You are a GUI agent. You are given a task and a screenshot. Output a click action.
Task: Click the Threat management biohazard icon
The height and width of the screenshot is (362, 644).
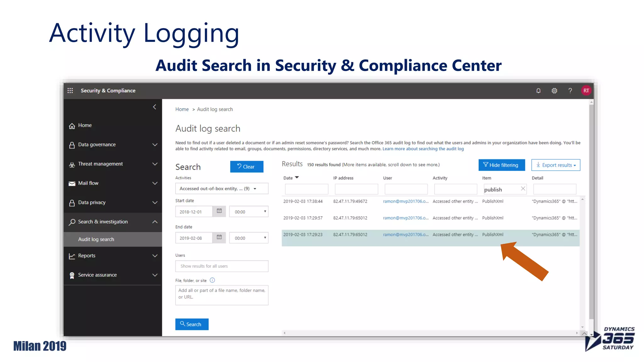(72, 164)
